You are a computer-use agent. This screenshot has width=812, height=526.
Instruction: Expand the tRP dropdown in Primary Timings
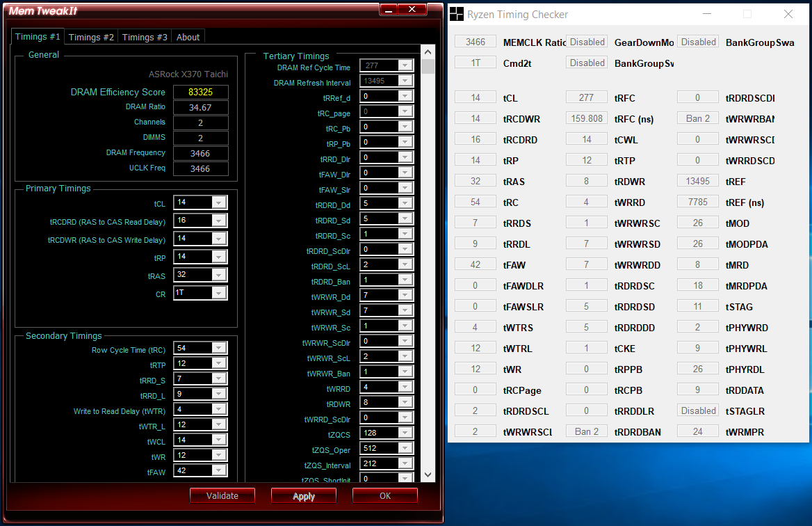pos(218,257)
